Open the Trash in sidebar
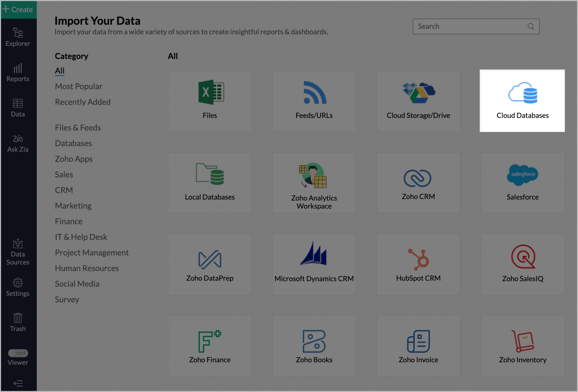The image size is (578, 392). 18,322
